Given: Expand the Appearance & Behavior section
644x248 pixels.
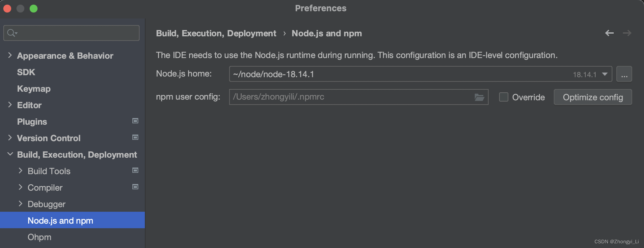Looking at the screenshot, I should 10,55.
